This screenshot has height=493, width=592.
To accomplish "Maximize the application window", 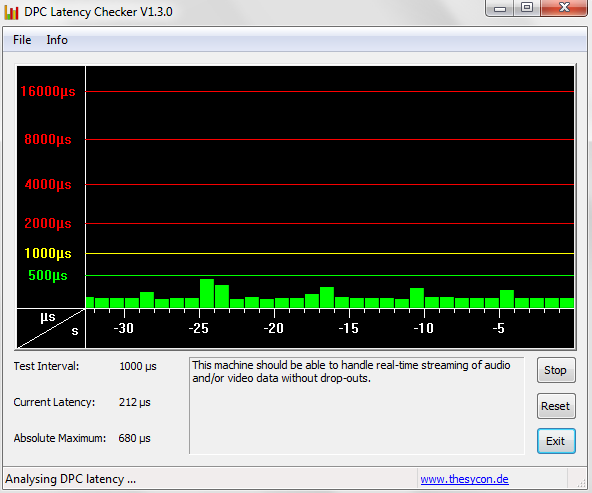I will [527, 8].
